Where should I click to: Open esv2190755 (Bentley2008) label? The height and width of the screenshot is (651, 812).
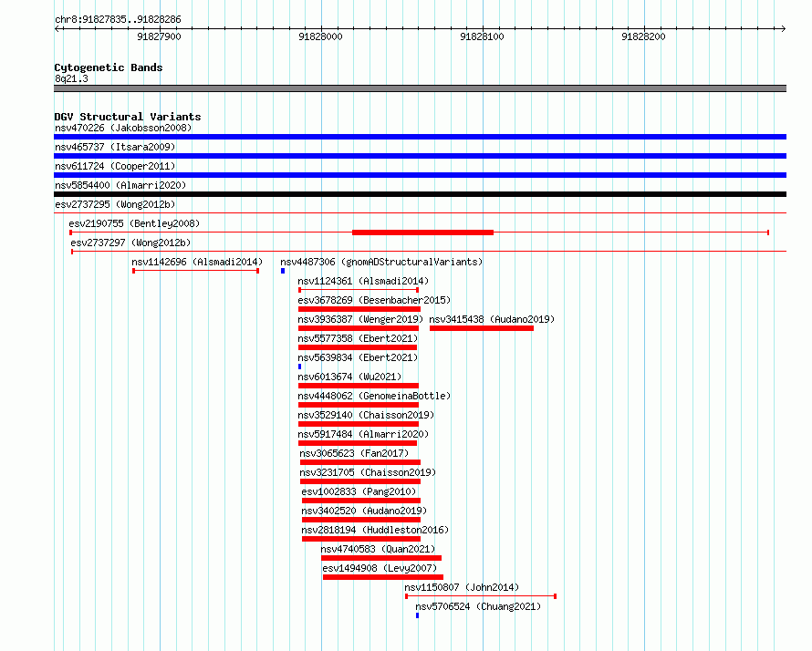coord(134,223)
